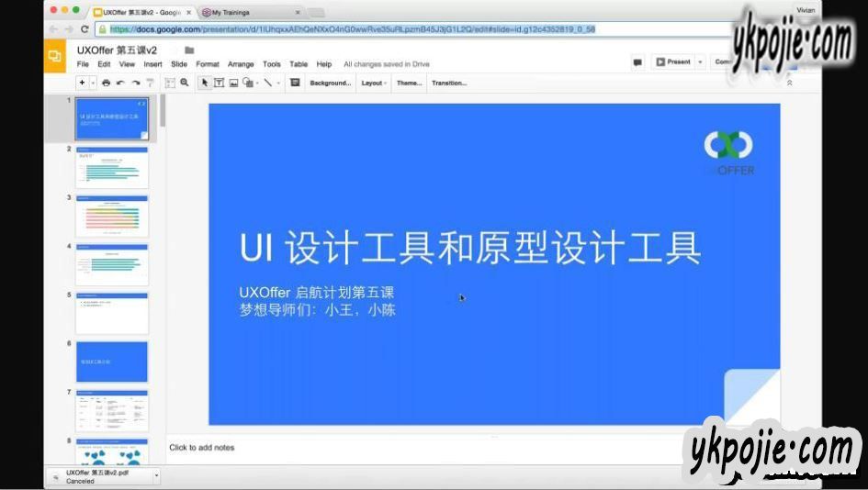Viewport: 868px width, 490px height.
Task: Click the Print icon in toolbar
Action: [x=107, y=83]
